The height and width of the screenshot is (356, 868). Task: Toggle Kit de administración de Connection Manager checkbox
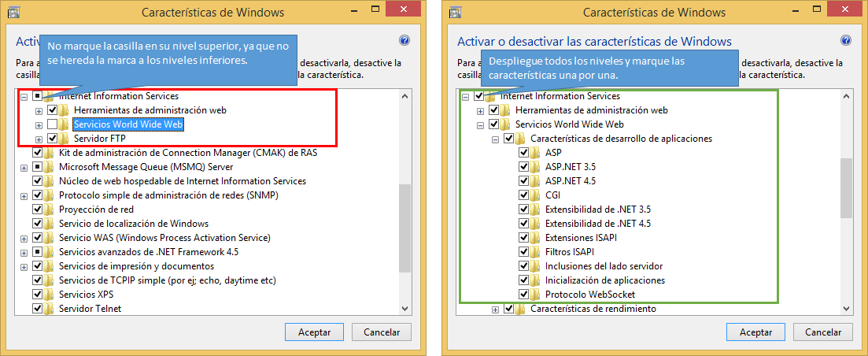coord(38,152)
